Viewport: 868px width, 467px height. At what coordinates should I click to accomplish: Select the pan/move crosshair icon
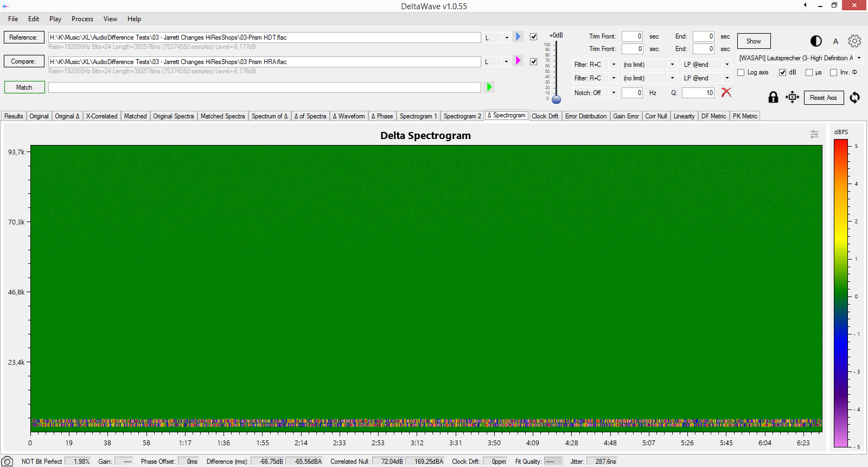792,97
